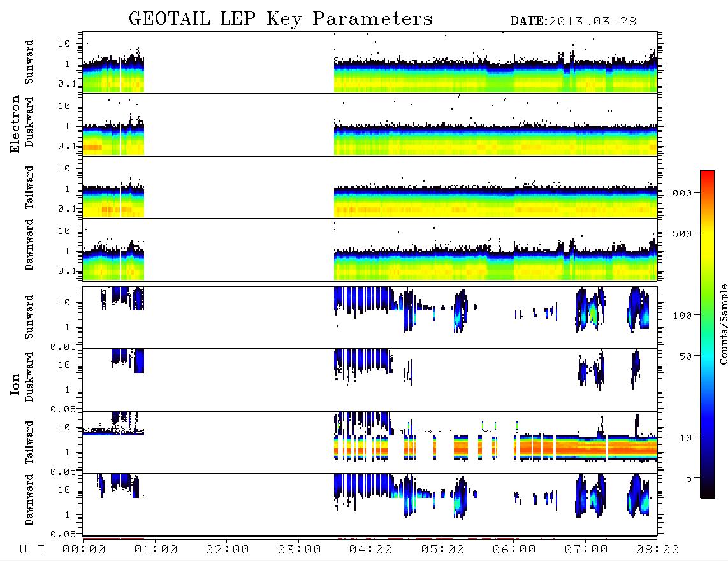Click the 'Counts/Sample' color bar label
The width and height of the screenshot is (728, 561).
point(723,324)
